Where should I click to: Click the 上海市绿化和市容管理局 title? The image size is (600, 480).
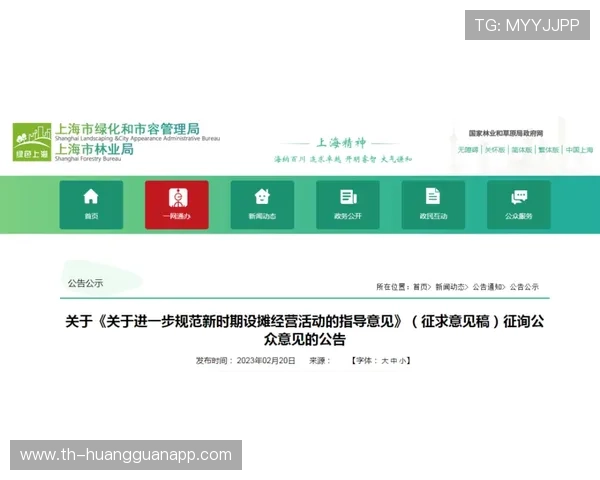127,129
